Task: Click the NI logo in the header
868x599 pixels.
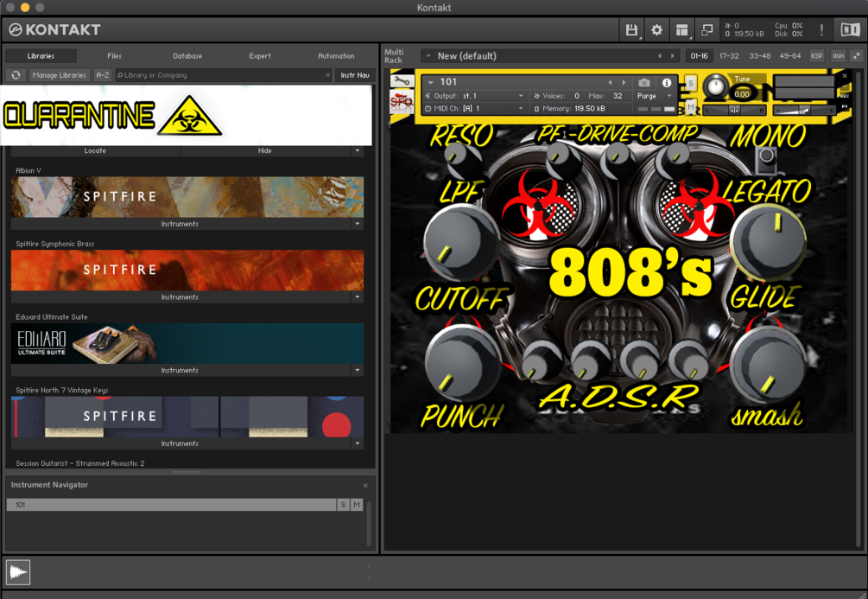Action: [x=850, y=30]
